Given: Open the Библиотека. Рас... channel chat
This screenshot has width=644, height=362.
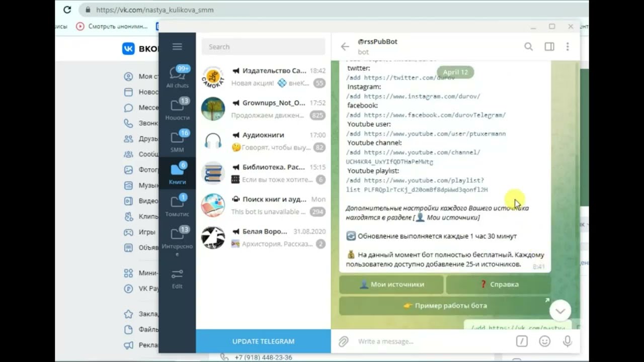Looking at the screenshot, I should pyautogui.click(x=263, y=173).
